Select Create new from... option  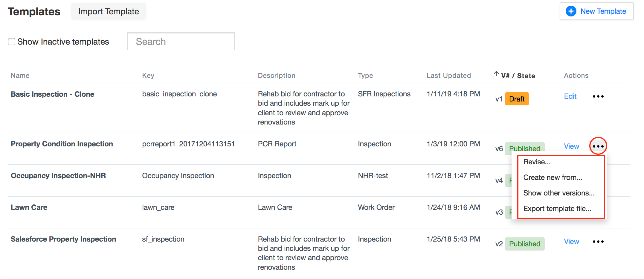coord(553,177)
